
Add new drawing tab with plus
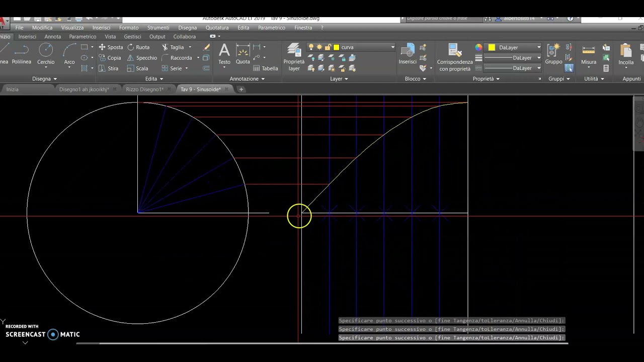[241, 89]
